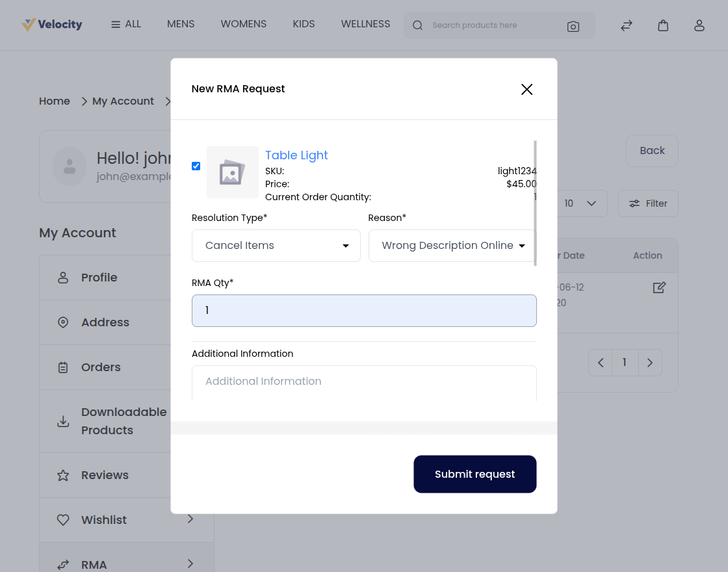
Task: Open the user profile icon in header
Action: click(699, 25)
